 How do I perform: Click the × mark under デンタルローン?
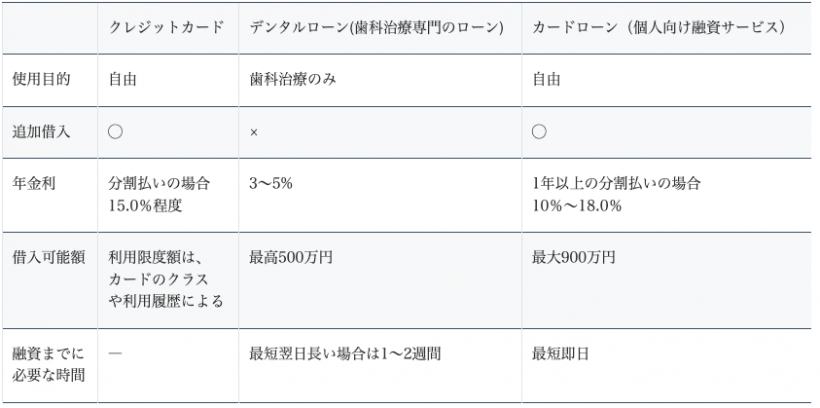tap(254, 133)
